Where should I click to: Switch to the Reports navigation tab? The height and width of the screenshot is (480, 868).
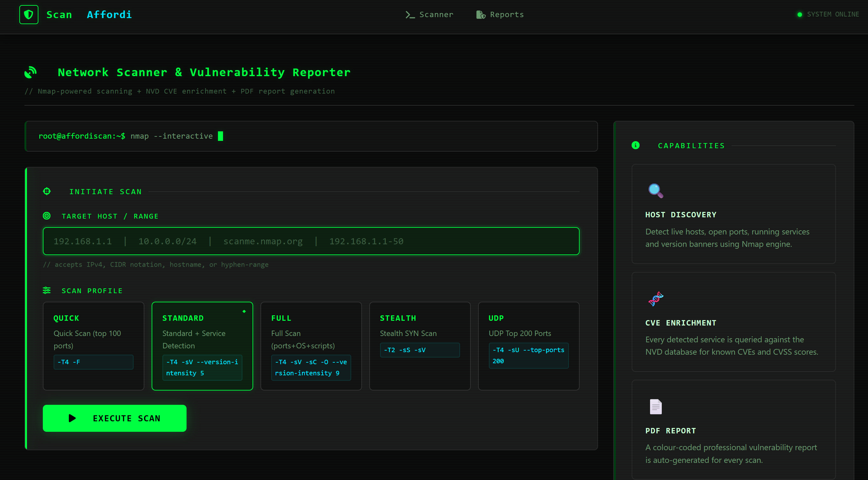point(500,15)
